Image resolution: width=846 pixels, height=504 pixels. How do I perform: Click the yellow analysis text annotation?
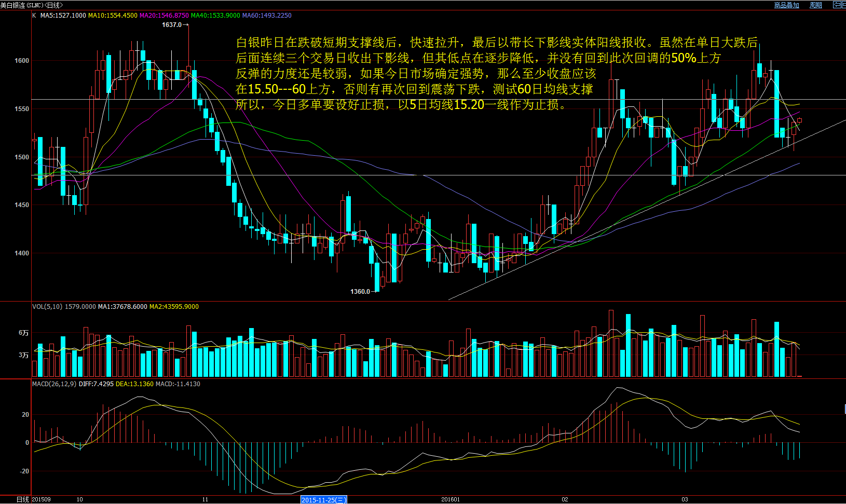pos(415,73)
